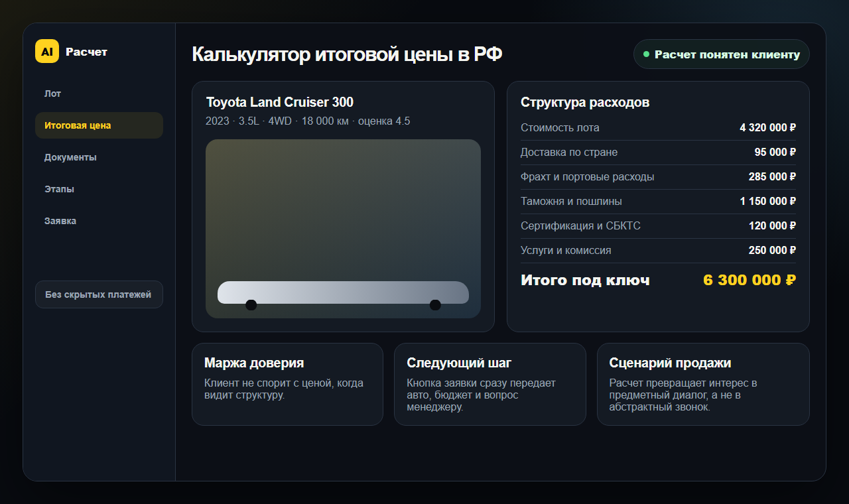
Task: Select the Услуги и комиссия row label
Action: click(566, 250)
